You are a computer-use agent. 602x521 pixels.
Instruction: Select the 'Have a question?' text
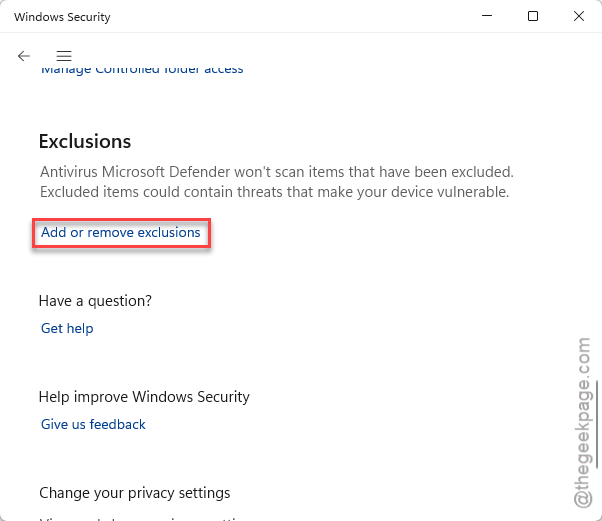(95, 301)
